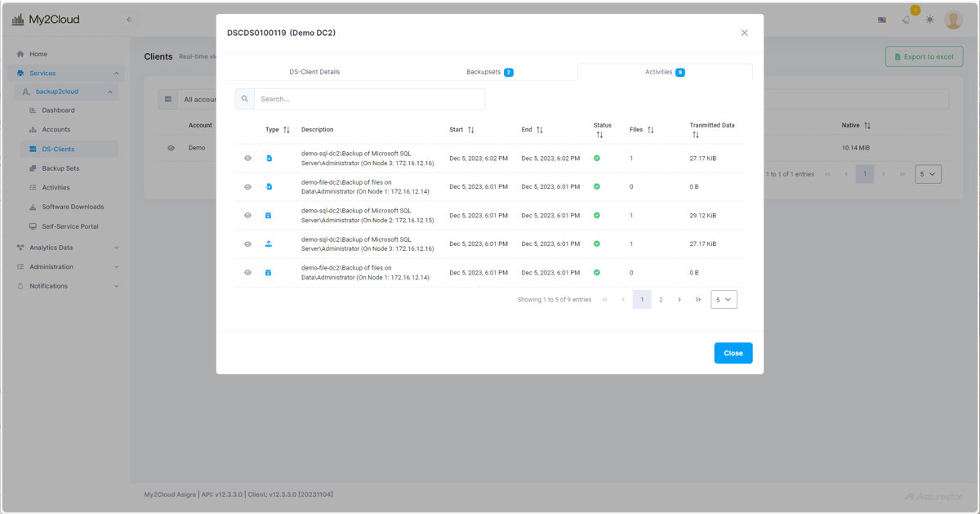Open the Dashboard section under backup2cloud
980x514 pixels.
(57, 110)
